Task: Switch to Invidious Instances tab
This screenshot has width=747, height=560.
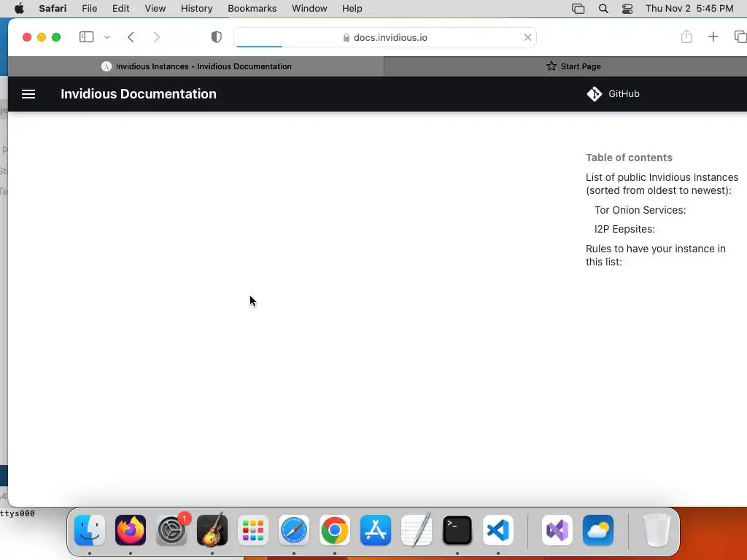Action: coord(196,66)
